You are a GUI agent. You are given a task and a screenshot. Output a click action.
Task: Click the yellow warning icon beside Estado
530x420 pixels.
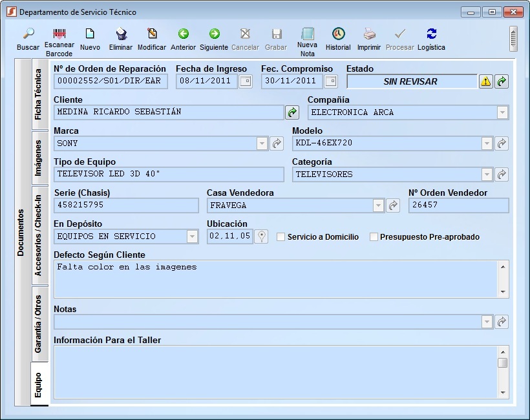(x=485, y=81)
